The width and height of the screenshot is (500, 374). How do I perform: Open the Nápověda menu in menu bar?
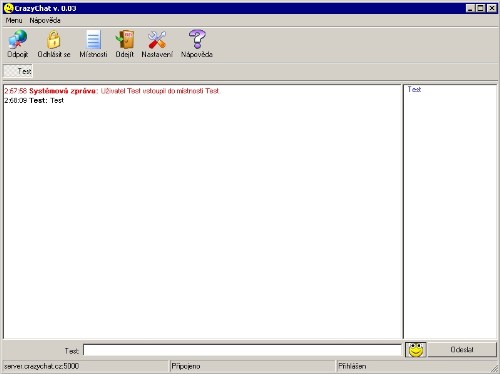click(x=45, y=20)
